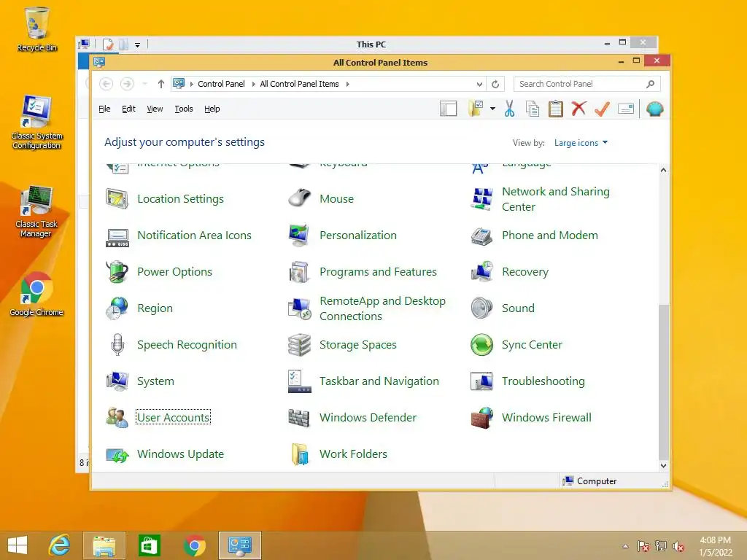Show hidden system tray icons arrow
Image resolution: width=747 pixels, height=560 pixels.
pos(625,546)
